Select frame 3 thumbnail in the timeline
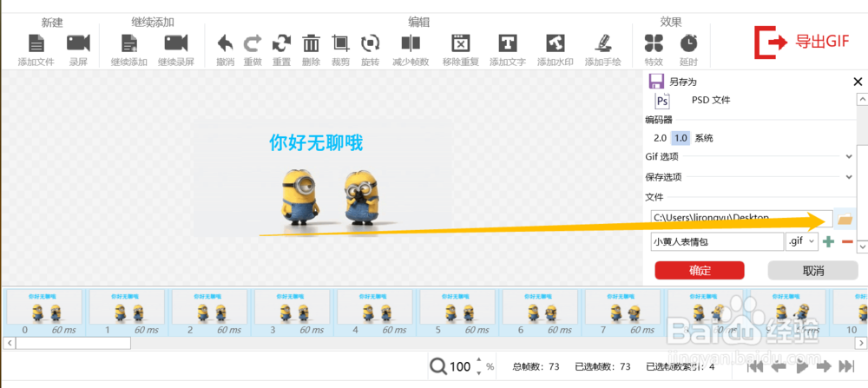 click(x=293, y=306)
